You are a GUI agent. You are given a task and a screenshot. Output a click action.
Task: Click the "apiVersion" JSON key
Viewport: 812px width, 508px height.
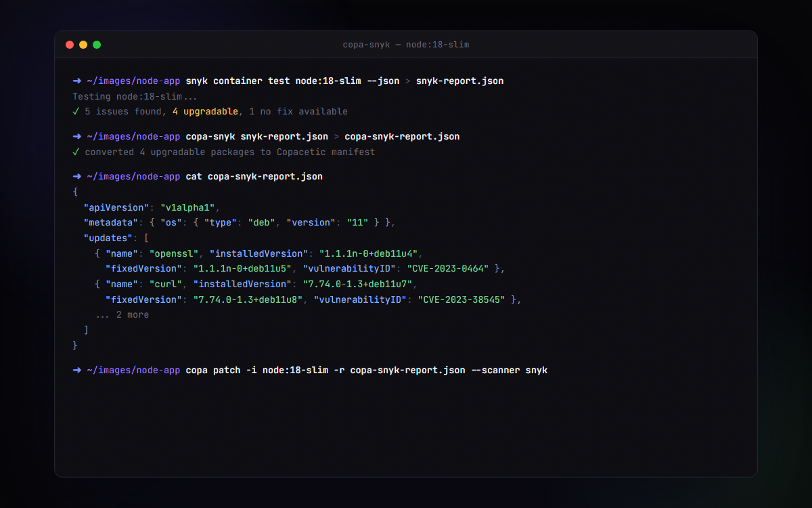[116, 208]
